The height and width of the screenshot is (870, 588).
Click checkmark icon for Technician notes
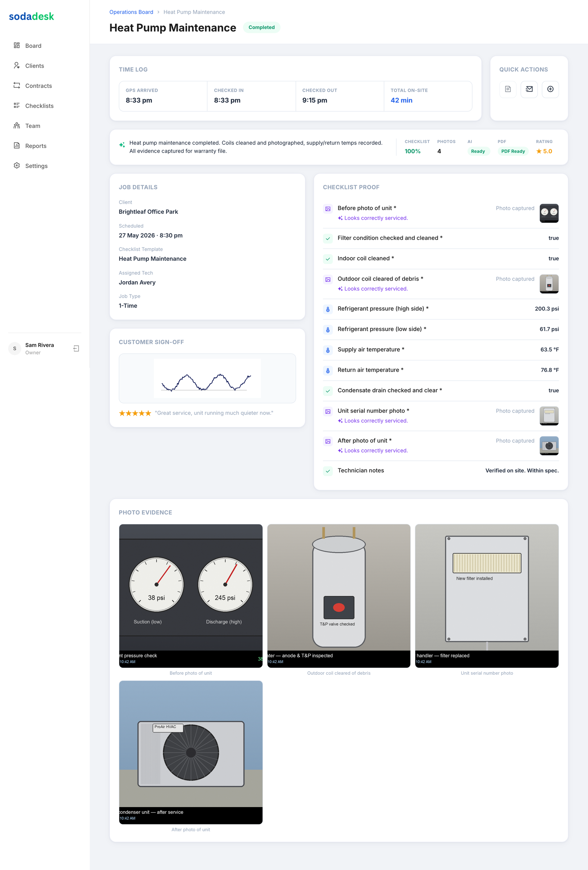click(328, 471)
